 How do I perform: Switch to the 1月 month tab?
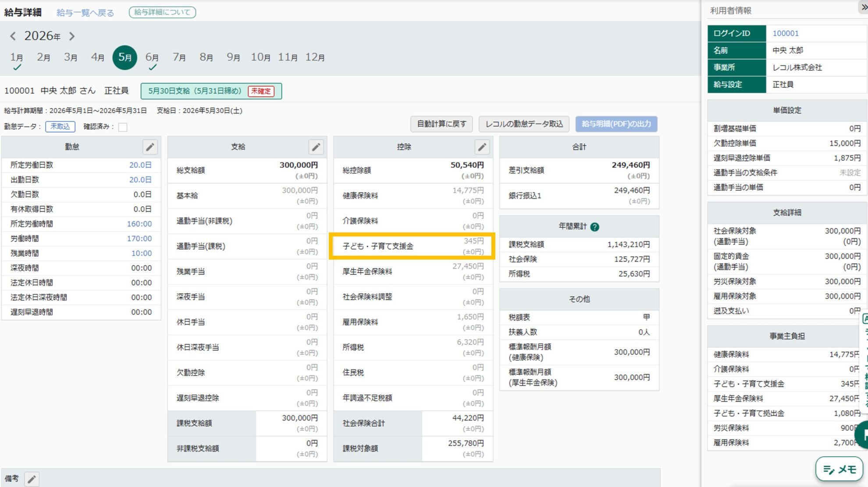pos(17,57)
